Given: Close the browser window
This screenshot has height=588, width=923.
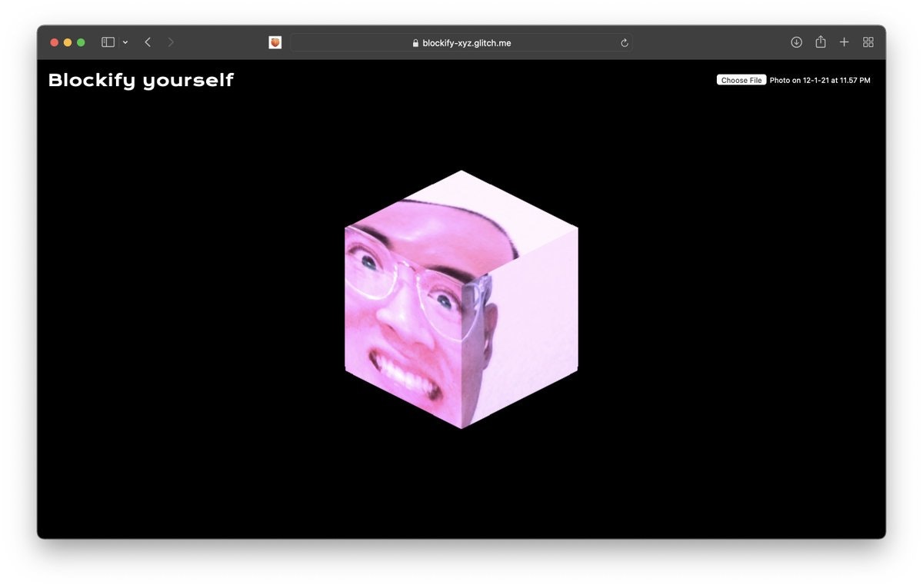Looking at the screenshot, I should point(53,42).
